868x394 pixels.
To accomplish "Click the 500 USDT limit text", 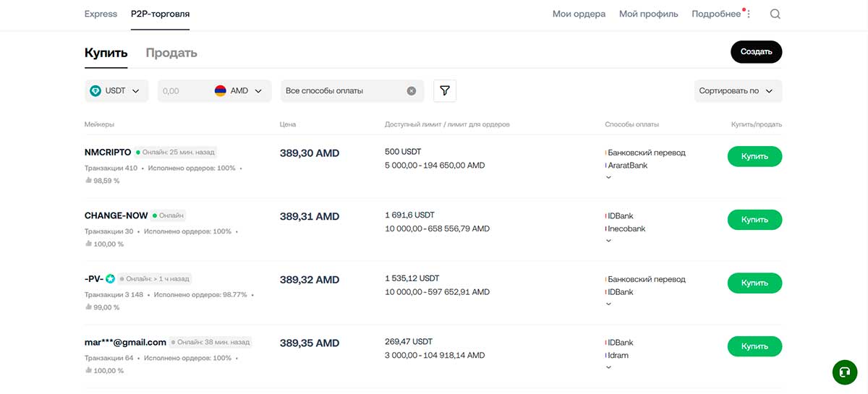I will pyautogui.click(x=403, y=152).
